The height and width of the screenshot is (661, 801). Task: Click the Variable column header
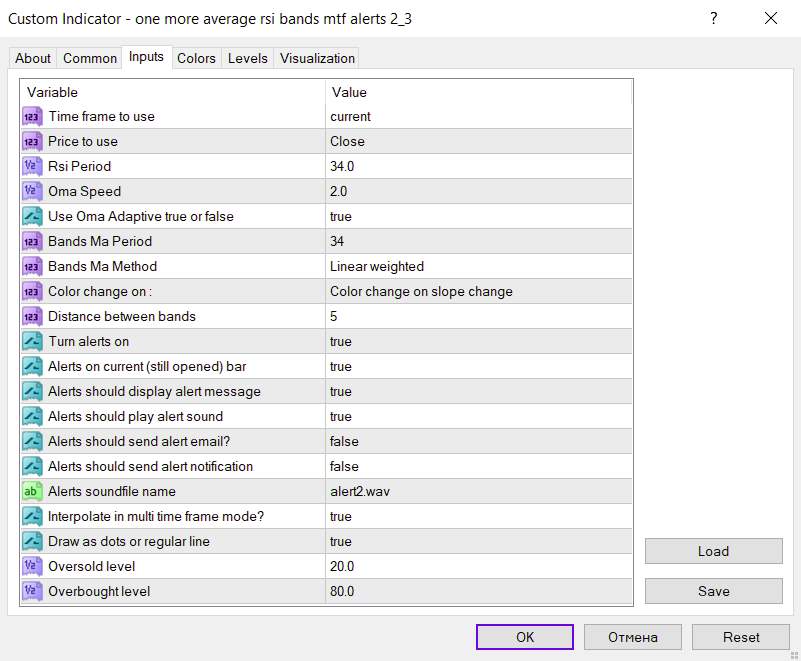(172, 92)
